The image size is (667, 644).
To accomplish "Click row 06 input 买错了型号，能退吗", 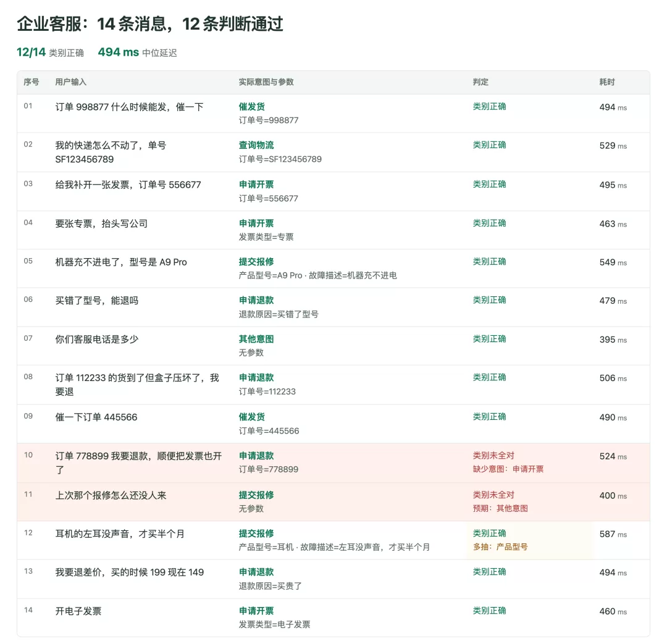I will click(96, 301).
